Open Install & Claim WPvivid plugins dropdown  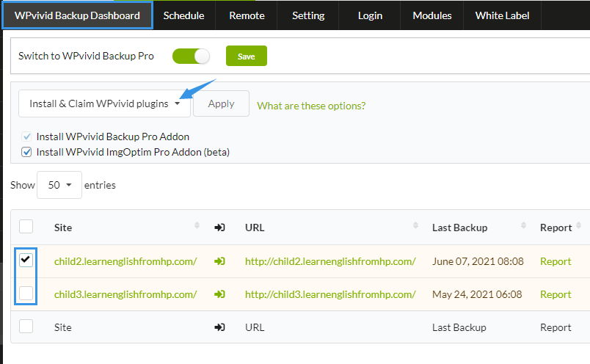click(x=104, y=103)
